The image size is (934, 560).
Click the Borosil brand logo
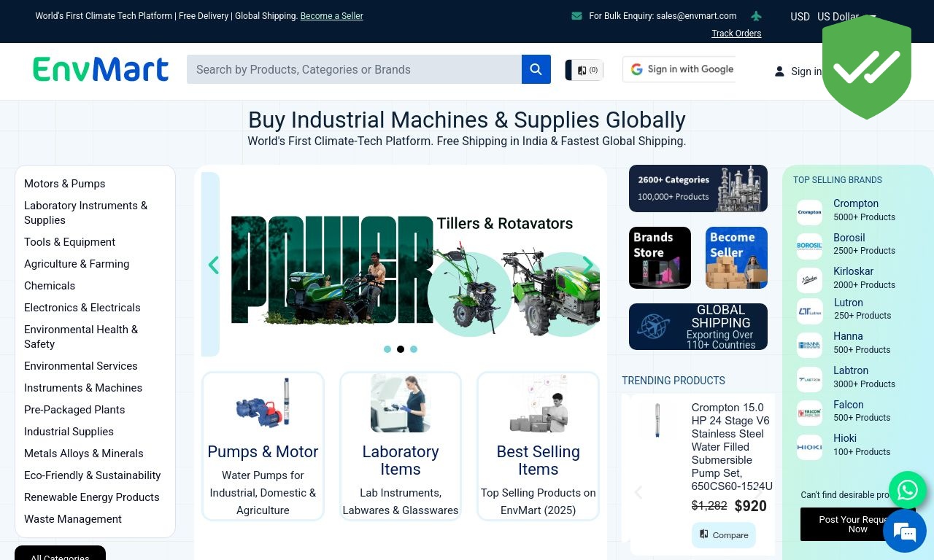pos(809,246)
